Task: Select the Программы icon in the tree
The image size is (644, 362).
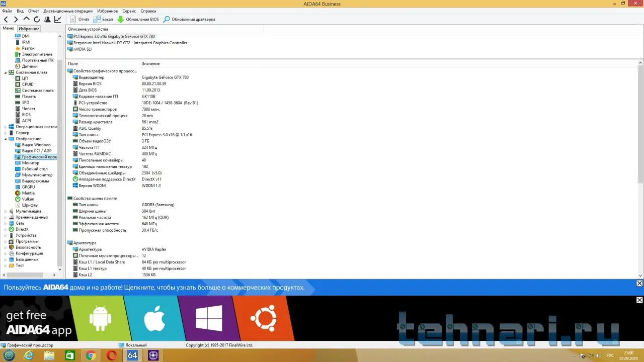Action: coord(12,241)
